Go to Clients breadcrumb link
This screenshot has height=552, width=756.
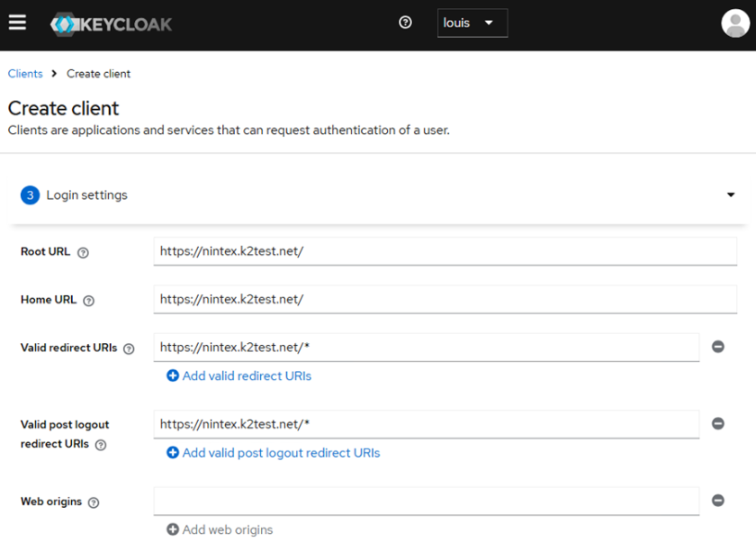coord(25,74)
